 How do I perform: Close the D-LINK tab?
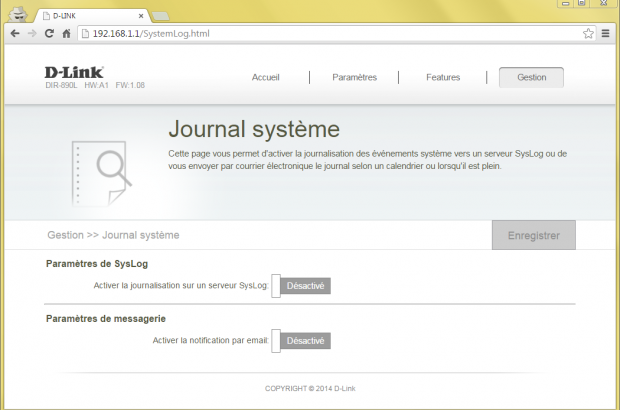click(140, 16)
